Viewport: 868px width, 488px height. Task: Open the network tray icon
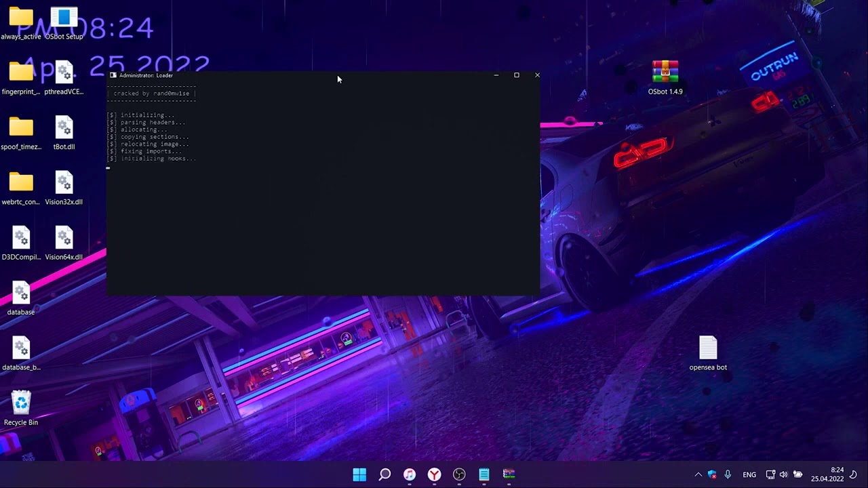pyautogui.click(x=770, y=474)
